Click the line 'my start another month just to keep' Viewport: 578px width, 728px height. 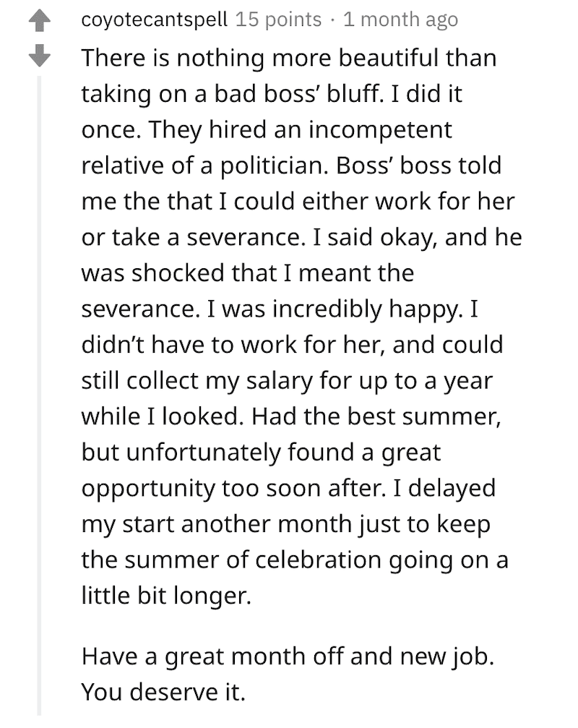[286, 524]
